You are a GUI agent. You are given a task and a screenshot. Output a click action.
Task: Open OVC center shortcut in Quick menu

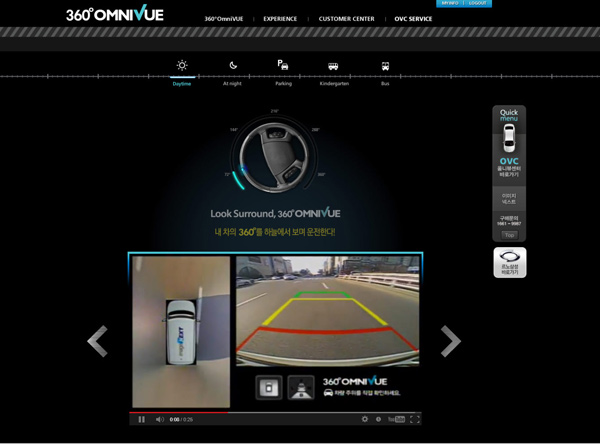509,167
